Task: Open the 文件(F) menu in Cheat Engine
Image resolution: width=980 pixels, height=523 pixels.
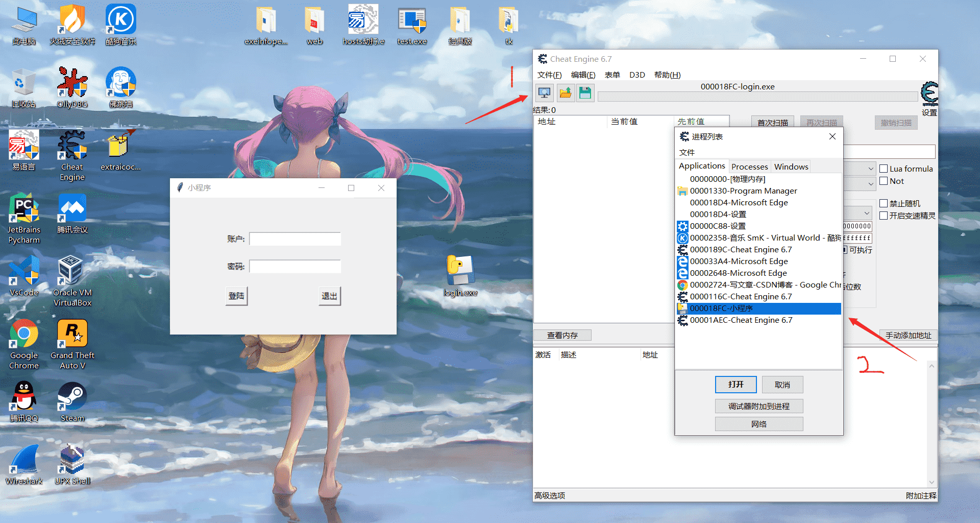Action: 549,75
